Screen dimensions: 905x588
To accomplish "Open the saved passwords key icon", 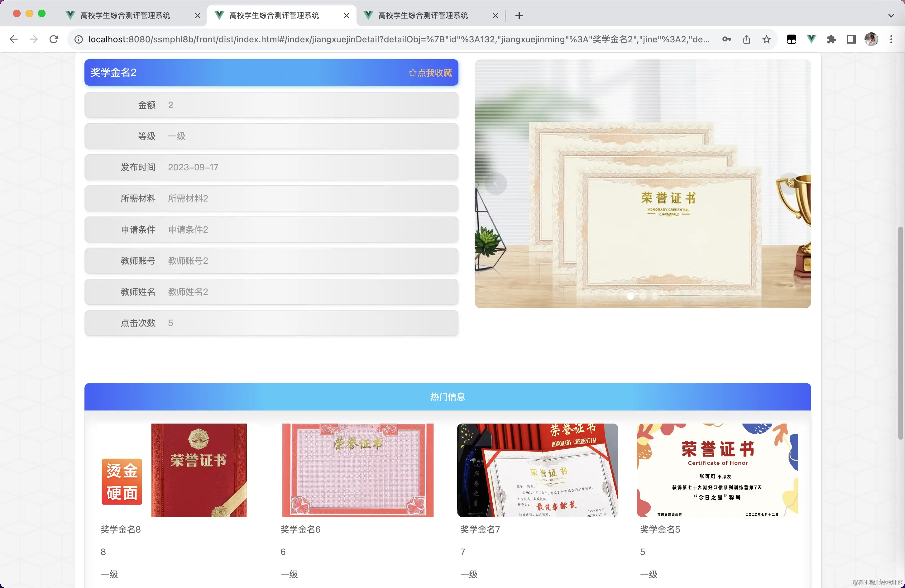I will click(726, 39).
